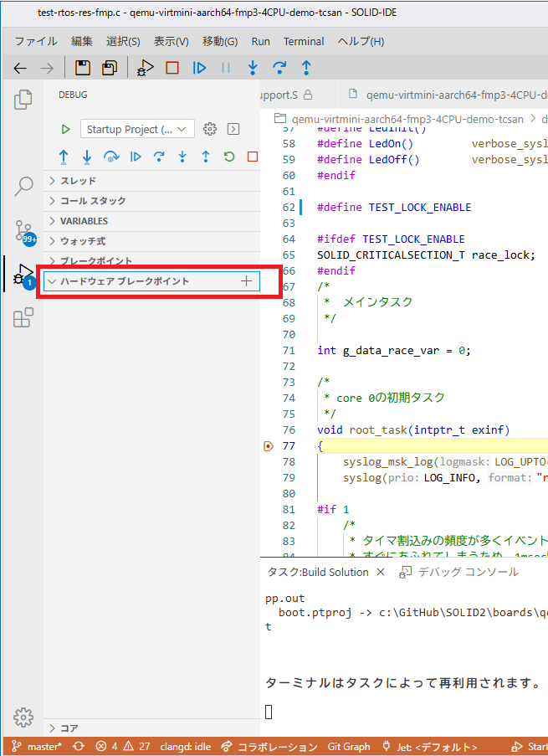Toggle the breakpoint on line 77
The image size is (548, 756).
click(x=269, y=446)
